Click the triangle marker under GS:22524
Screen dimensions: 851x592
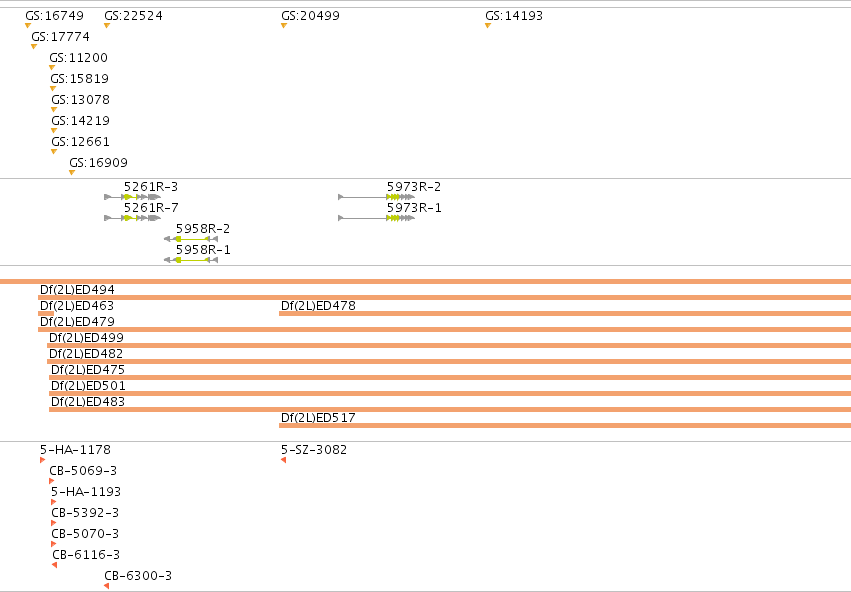coord(107,26)
